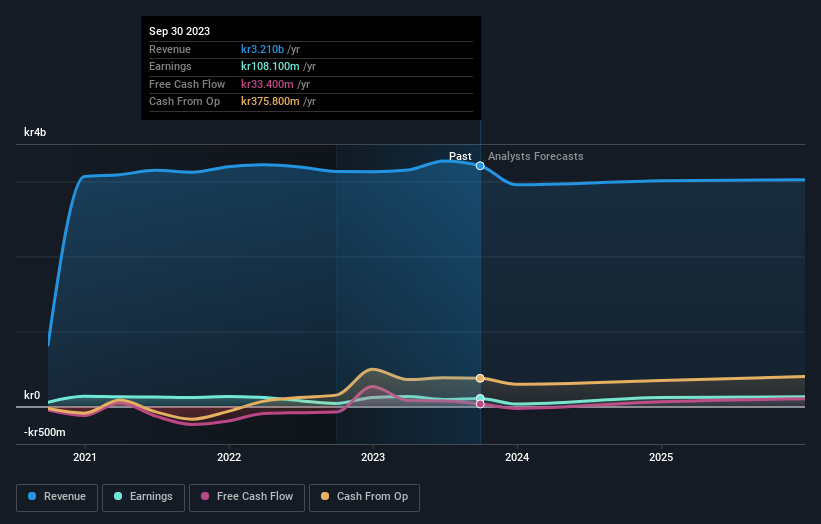
Task: Click the Free Cash Flow label in tooltip
Action: [x=187, y=84]
